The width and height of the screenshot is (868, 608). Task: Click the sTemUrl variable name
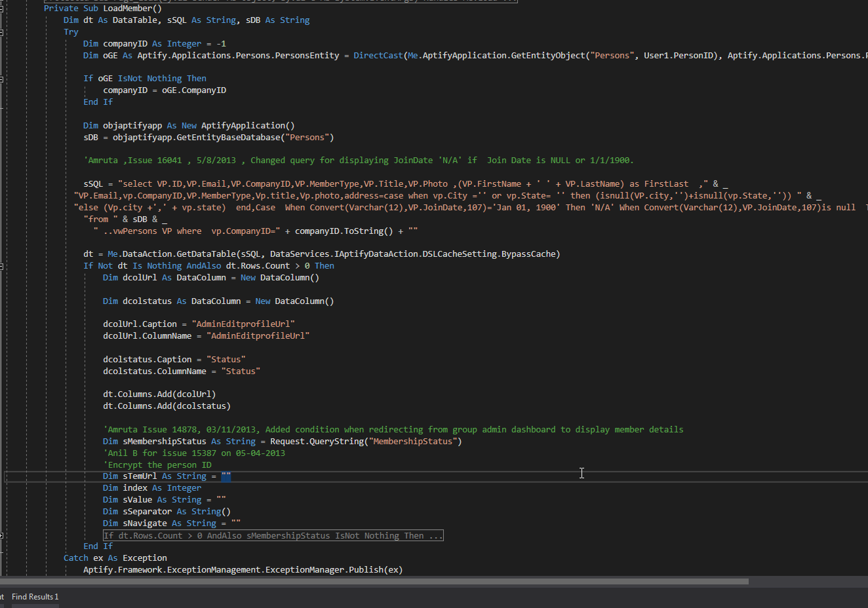[140, 476]
